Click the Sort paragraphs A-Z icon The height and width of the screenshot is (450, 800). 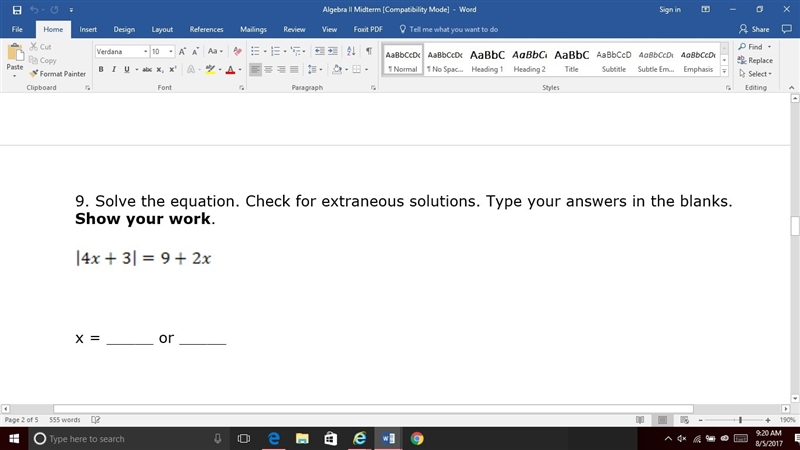coord(351,51)
